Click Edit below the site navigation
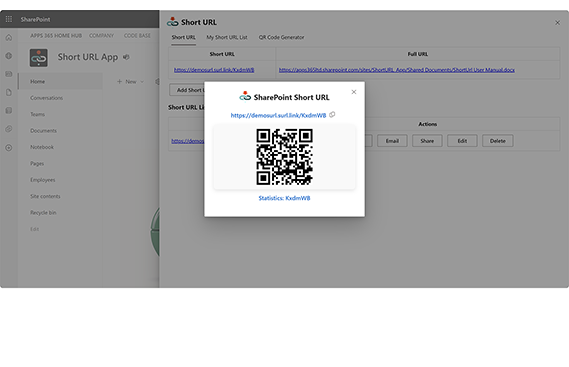Screen dimensions: 569x367 34,229
